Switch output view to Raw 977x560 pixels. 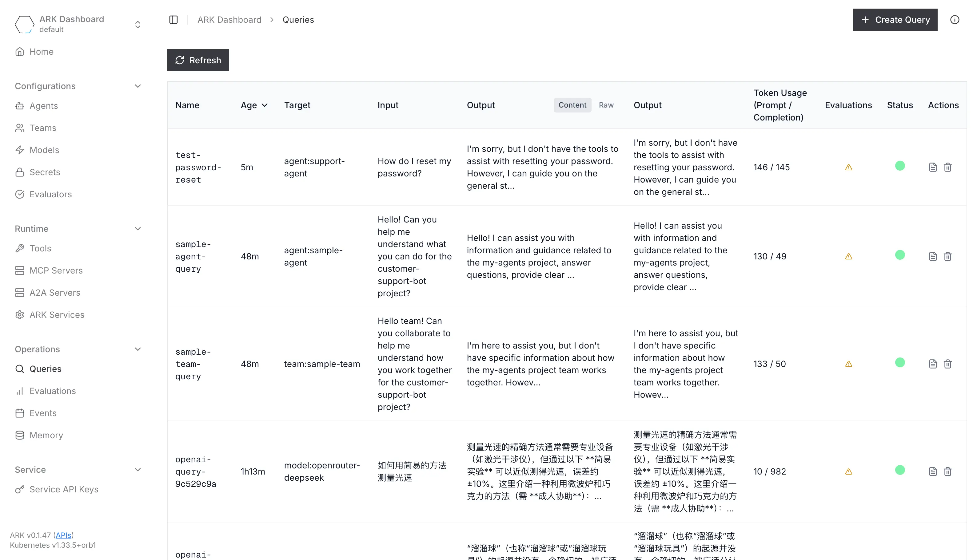click(x=606, y=105)
